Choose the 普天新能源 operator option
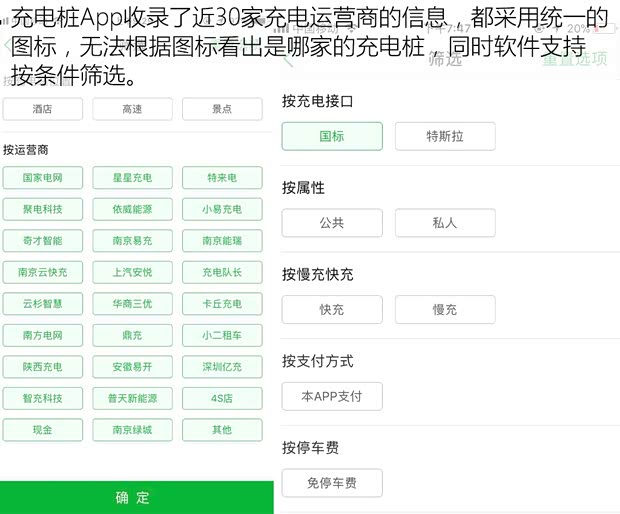 click(132, 398)
